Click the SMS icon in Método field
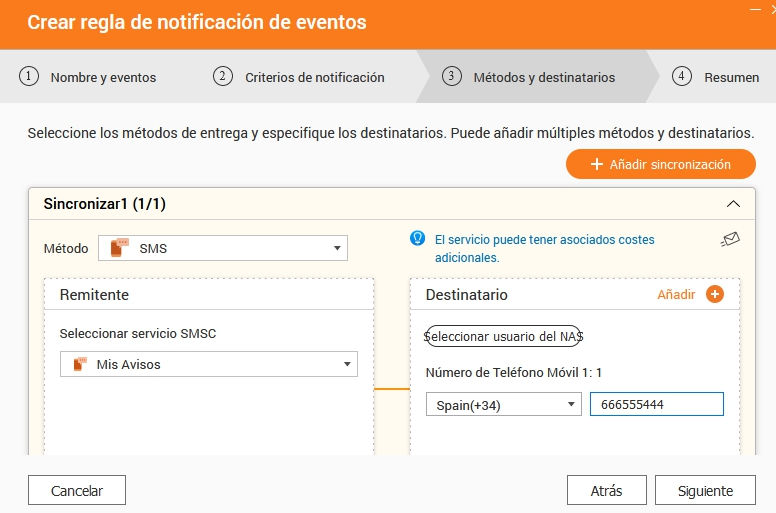The image size is (776, 513). tap(120, 248)
